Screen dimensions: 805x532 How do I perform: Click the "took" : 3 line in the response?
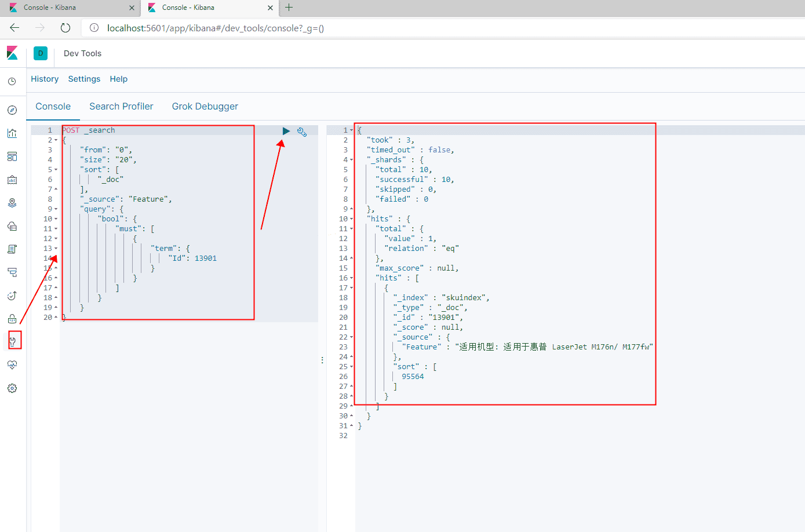(x=391, y=140)
